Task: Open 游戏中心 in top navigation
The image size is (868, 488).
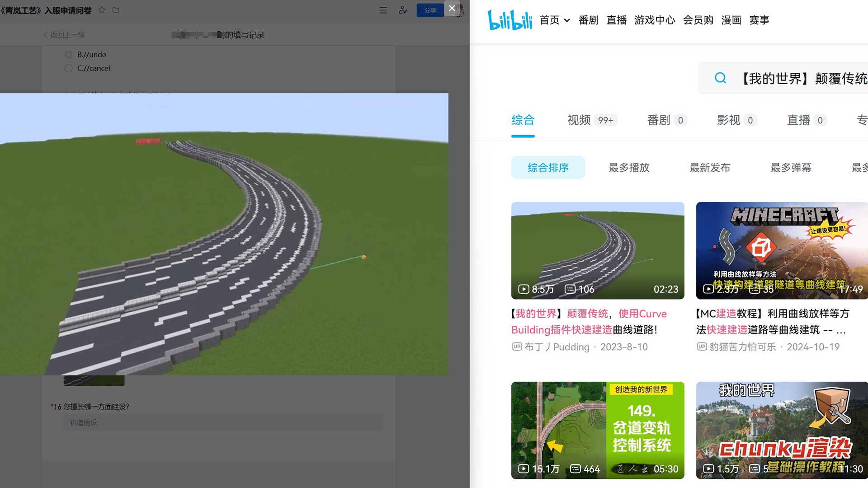Action: (x=655, y=20)
